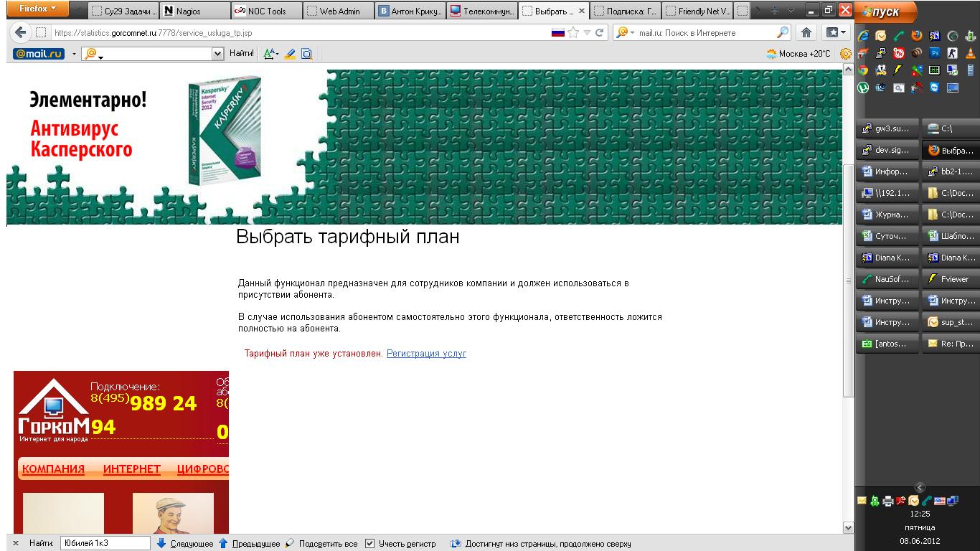Image resolution: width=980 pixels, height=551 pixels.
Task: Click Подсветить все highlight button
Action: pyautogui.click(x=321, y=544)
